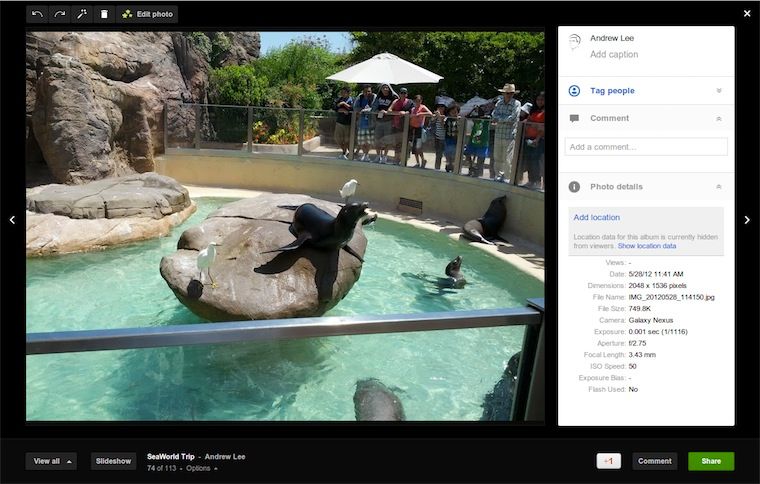Viewport: 760px width, 484px height.
Task: Apply auto-enhance with the magic wand icon
Action: pyautogui.click(x=82, y=14)
